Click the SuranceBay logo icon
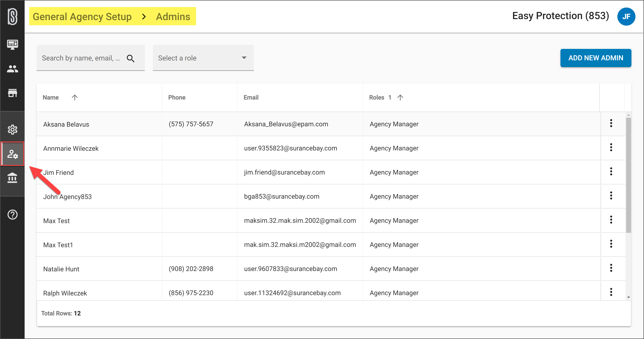This screenshot has height=339, width=644. (13, 17)
